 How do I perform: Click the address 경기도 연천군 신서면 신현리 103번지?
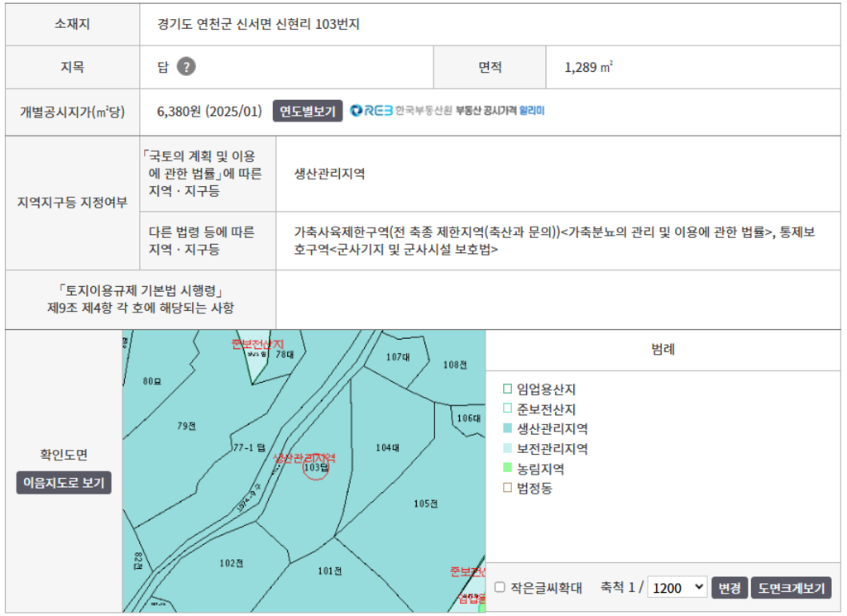click(258, 24)
